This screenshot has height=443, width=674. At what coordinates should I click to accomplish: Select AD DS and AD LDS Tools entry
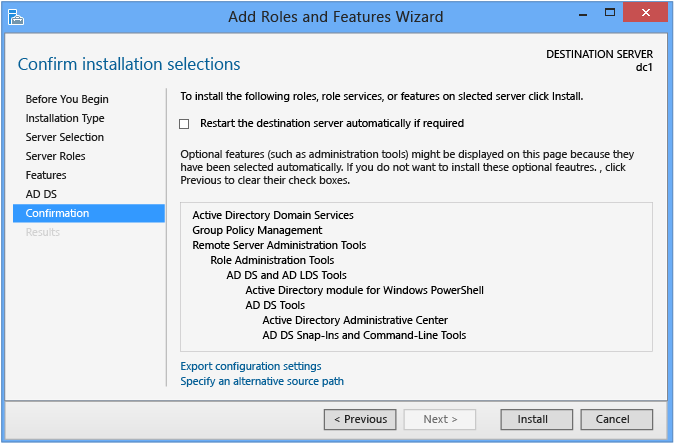point(286,275)
